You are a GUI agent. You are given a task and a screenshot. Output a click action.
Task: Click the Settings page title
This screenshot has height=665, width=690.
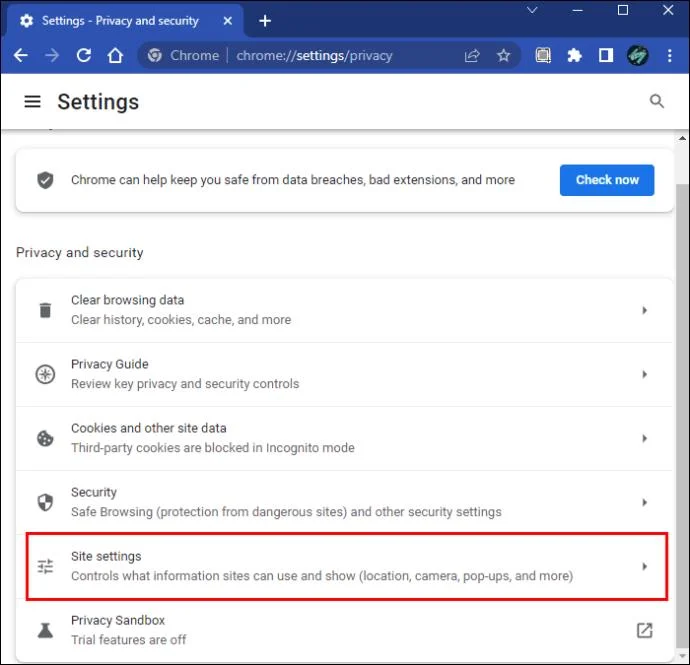point(98,102)
